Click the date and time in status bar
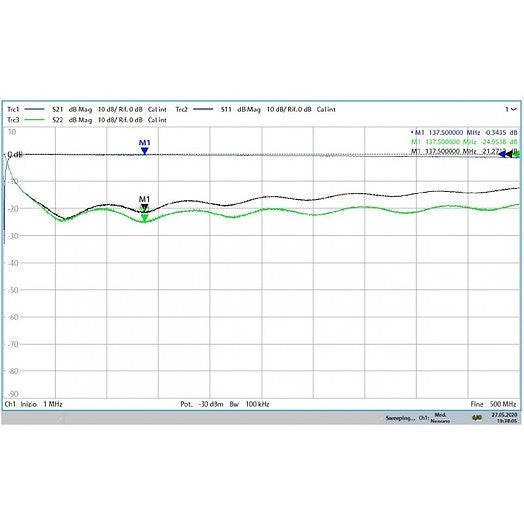524x524 pixels. tap(504, 418)
